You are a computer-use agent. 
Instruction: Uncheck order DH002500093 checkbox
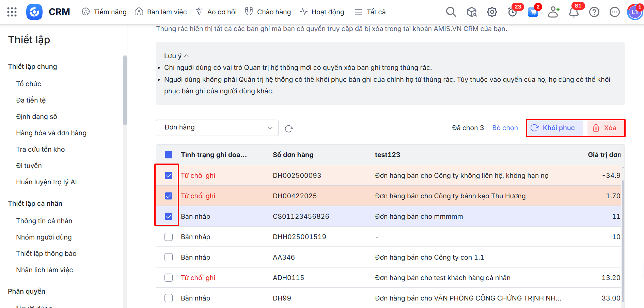pyautogui.click(x=169, y=175)
